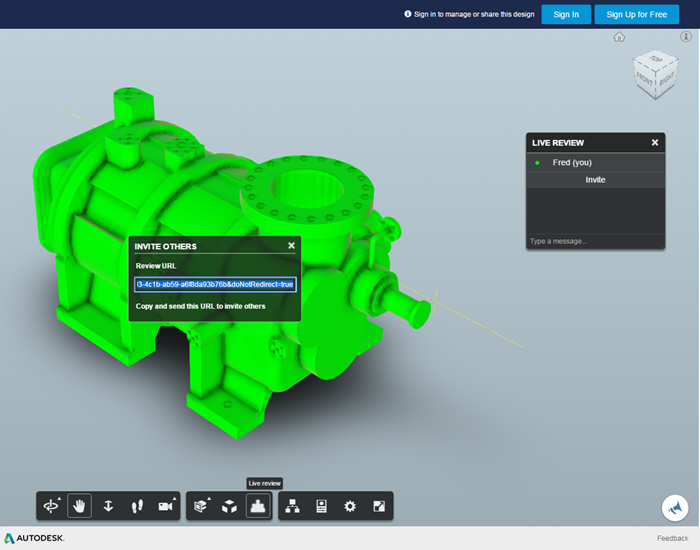This screenshot has height=550, width=700.
Task: Select the Orbit tool in the toolbar
Action: click(51, 506)
